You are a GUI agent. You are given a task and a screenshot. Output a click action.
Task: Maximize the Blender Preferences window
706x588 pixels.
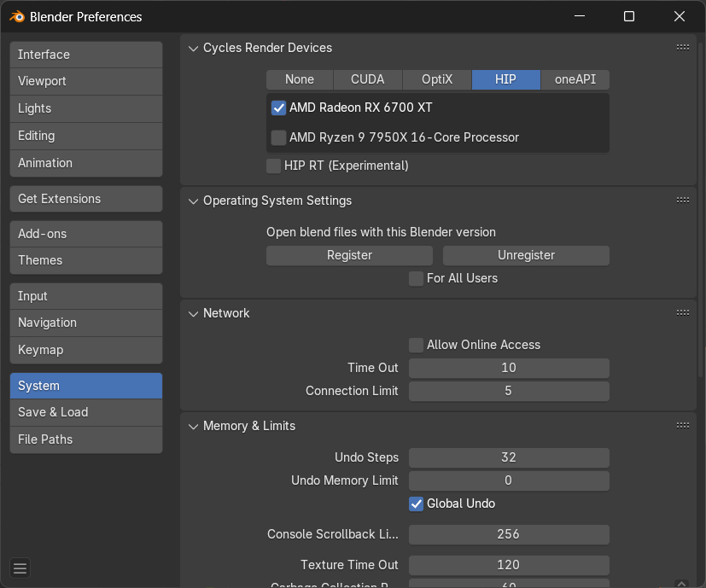coord(629,17)
